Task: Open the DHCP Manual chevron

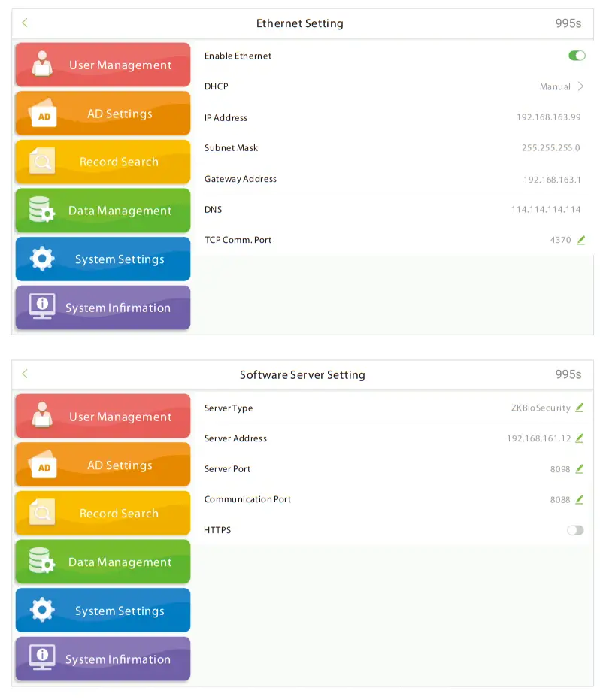Action: tap(580, 86)
